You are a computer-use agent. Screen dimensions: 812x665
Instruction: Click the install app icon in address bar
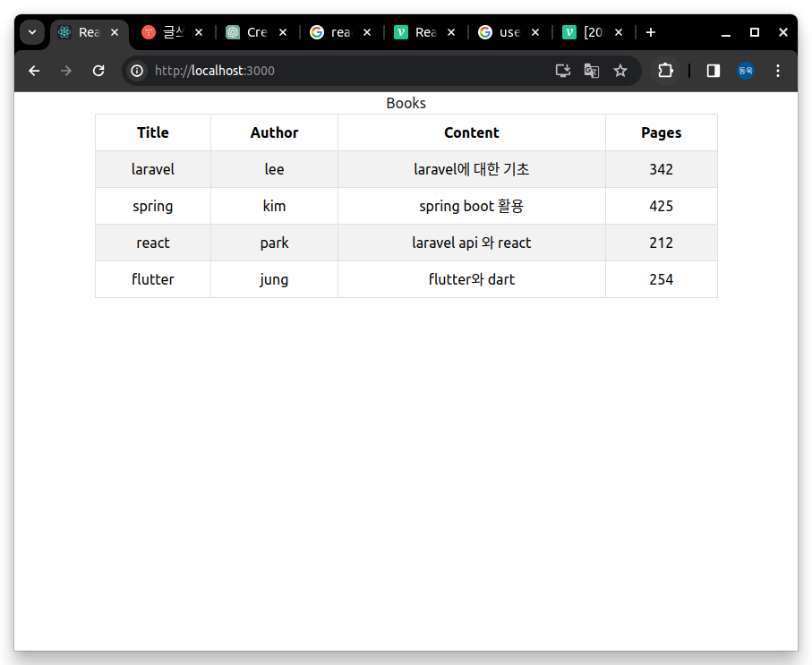pos(563,71)
